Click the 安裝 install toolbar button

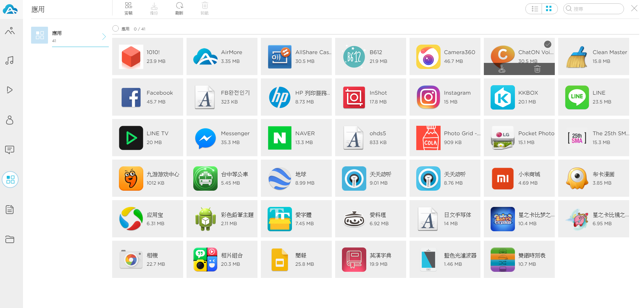point(128,9)
